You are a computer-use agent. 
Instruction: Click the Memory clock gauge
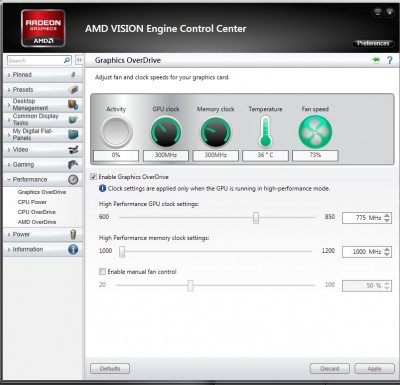point(215,132)
